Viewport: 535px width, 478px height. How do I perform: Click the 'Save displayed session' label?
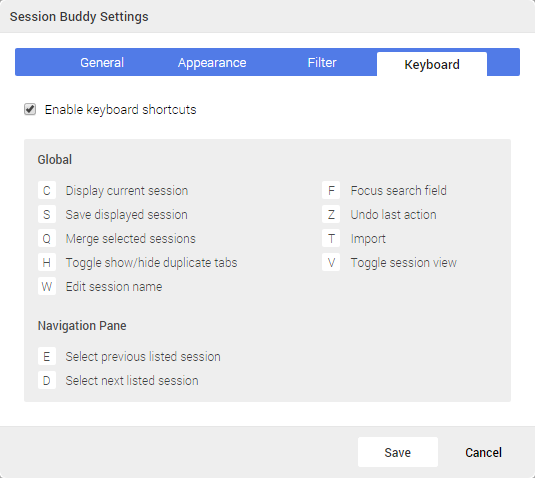click(x=127, y=215)
